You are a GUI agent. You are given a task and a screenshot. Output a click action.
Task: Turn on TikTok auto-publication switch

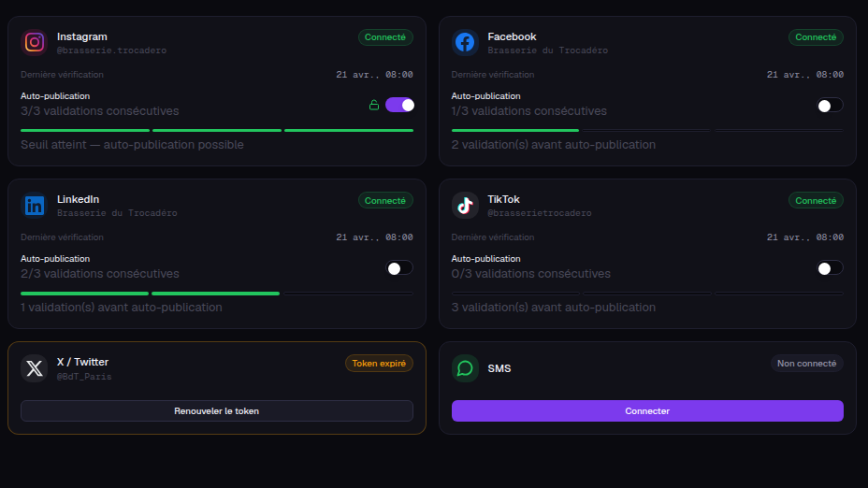830,267
